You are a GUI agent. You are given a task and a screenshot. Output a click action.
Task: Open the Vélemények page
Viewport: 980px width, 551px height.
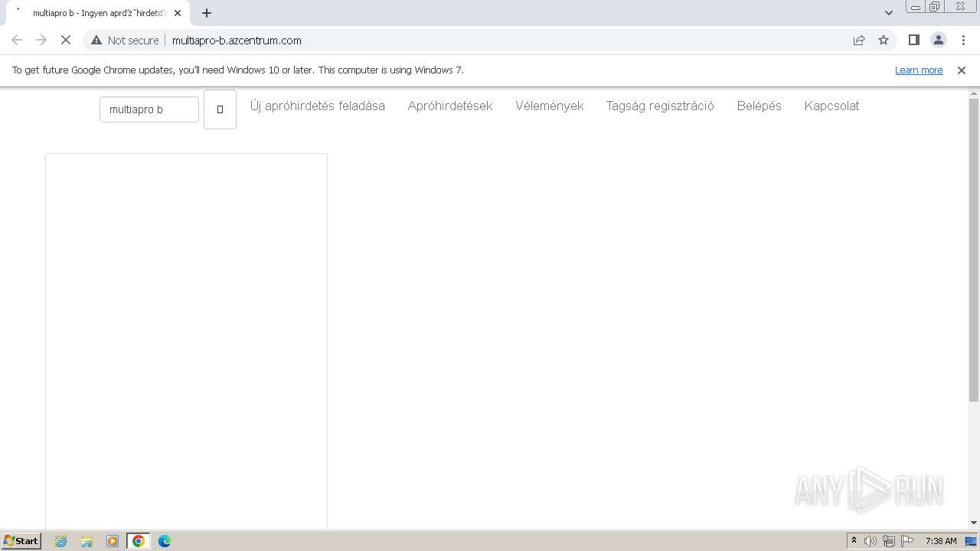(x=550, y=106)
